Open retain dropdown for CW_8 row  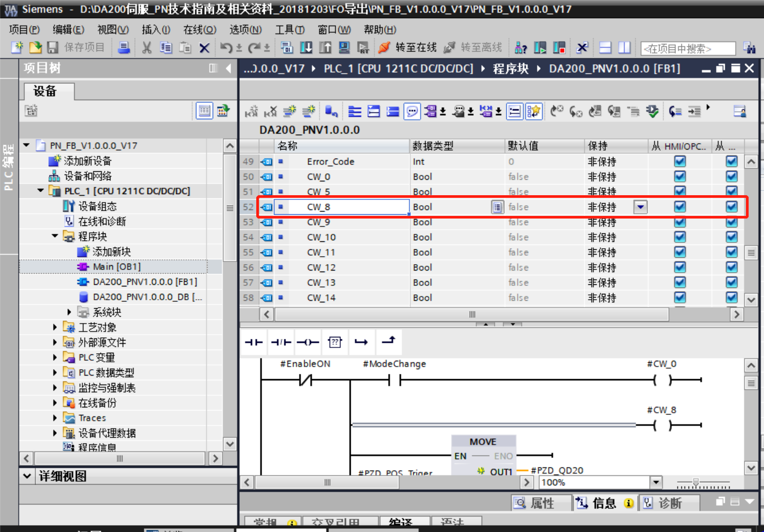[x=640, y=207]
